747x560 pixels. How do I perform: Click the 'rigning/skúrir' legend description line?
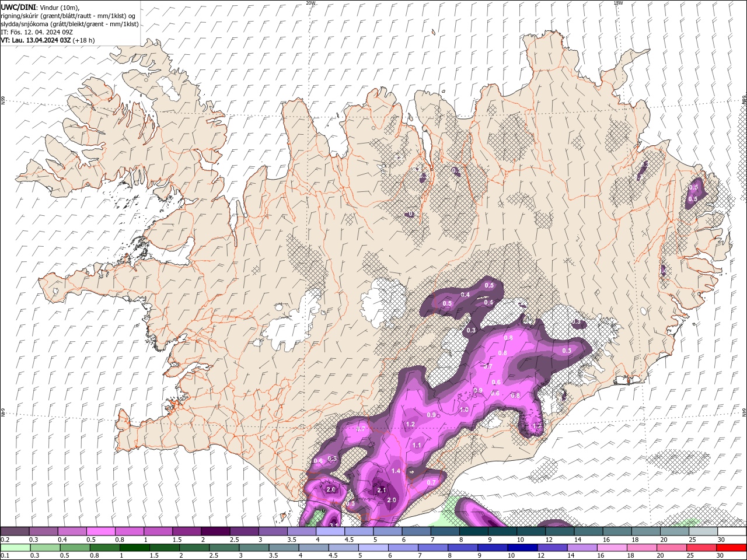point(68,16)
